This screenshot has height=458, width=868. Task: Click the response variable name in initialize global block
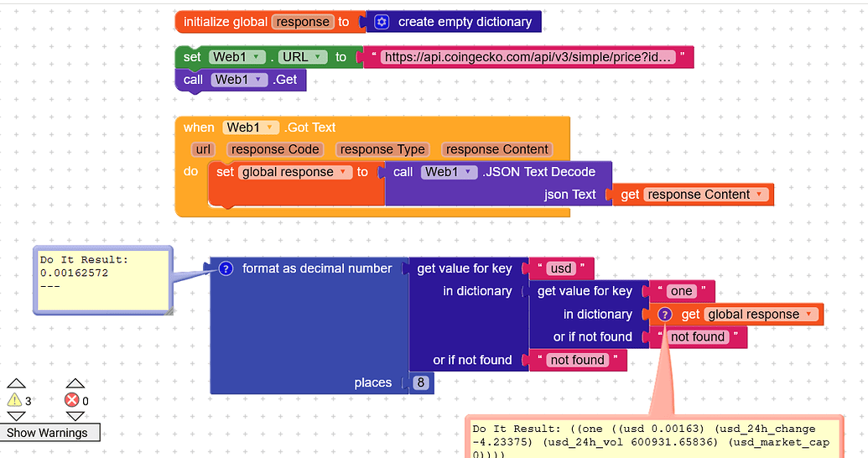[x=302, y=22]
